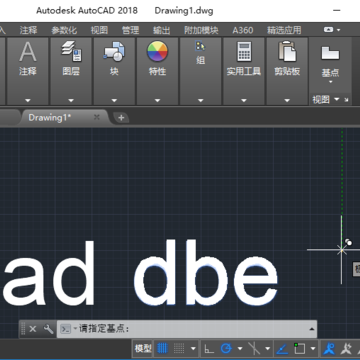Toggle polar tracking in status bar
Viewport: 360px width, 360px height.
tap(226, 349)
